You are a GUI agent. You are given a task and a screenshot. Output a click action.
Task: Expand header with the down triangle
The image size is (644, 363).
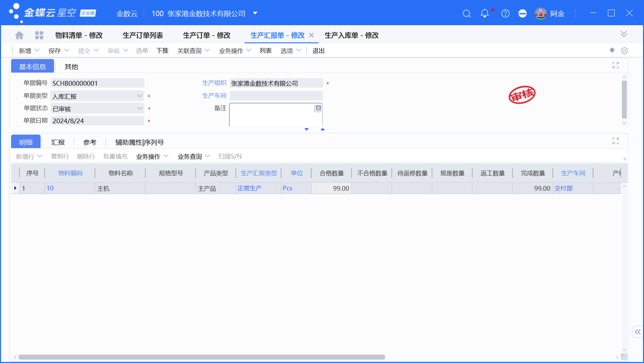point(307,129)
